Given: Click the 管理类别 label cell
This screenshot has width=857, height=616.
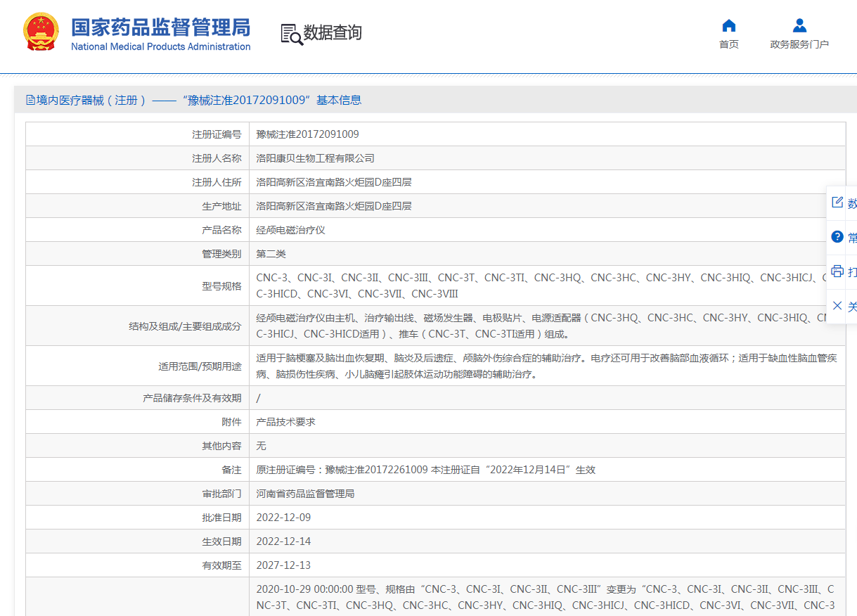Looking at the screenshot, I should pos(138,254).
